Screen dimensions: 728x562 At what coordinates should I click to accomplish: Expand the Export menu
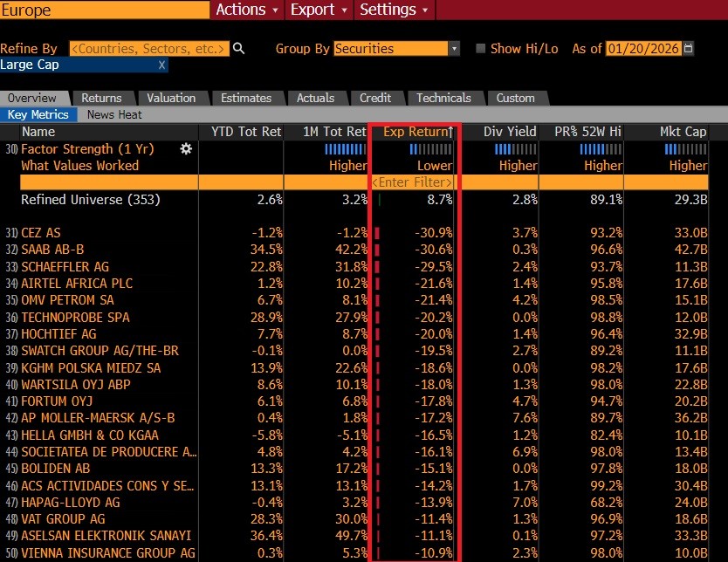coord(319,10)
